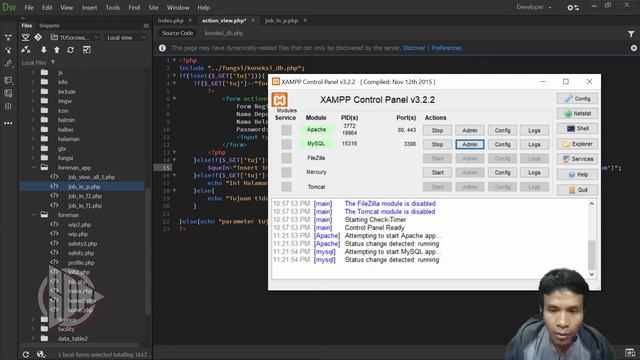Select file safety2.php in tree
640x360 pixels.
[x=82, y=244]
